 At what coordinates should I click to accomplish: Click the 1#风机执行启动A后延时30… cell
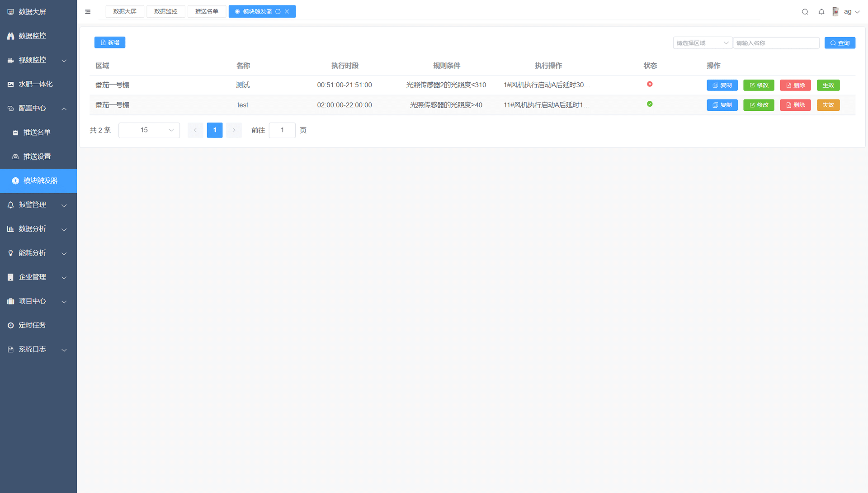coord(547,85)
